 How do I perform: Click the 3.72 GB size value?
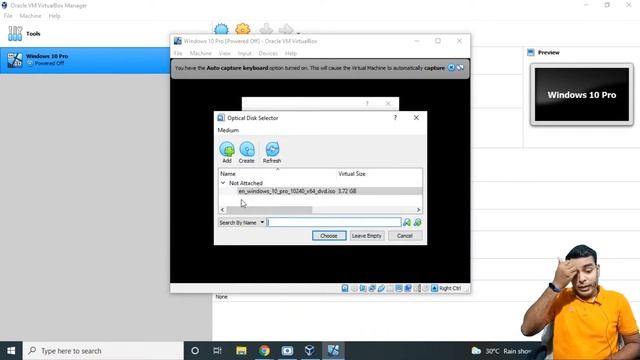[347, 191]
